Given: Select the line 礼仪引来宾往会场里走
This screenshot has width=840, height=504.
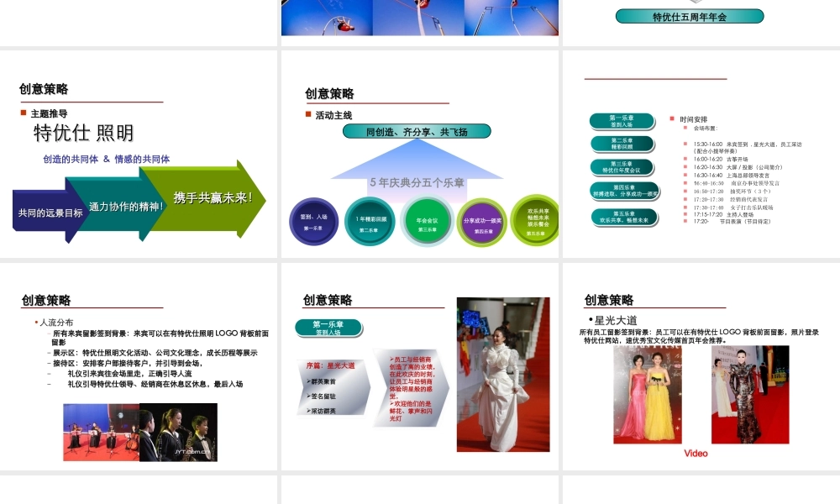Looking at the screenshot, I should (129, 373).
